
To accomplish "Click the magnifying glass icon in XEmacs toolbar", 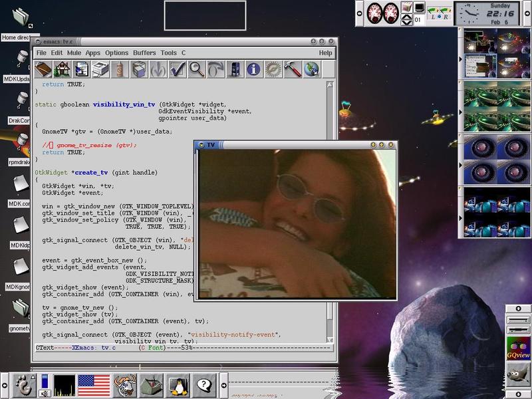I will pos(196,69).
